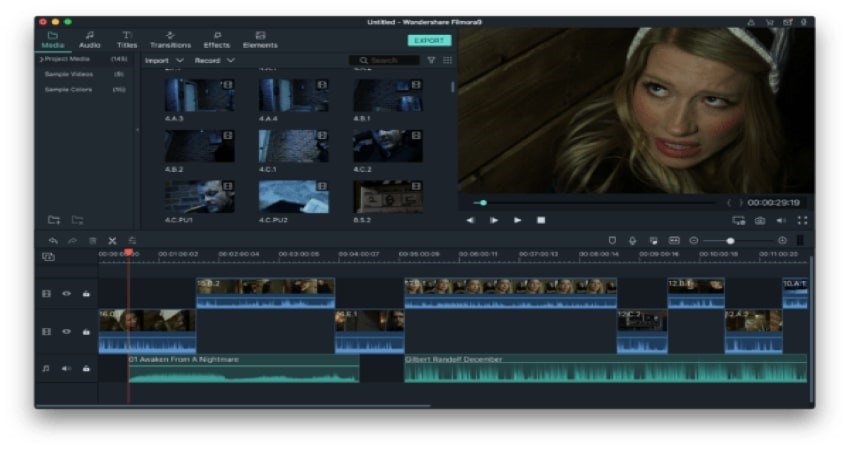Click the timeline zoom slider handle

point(730,240)
